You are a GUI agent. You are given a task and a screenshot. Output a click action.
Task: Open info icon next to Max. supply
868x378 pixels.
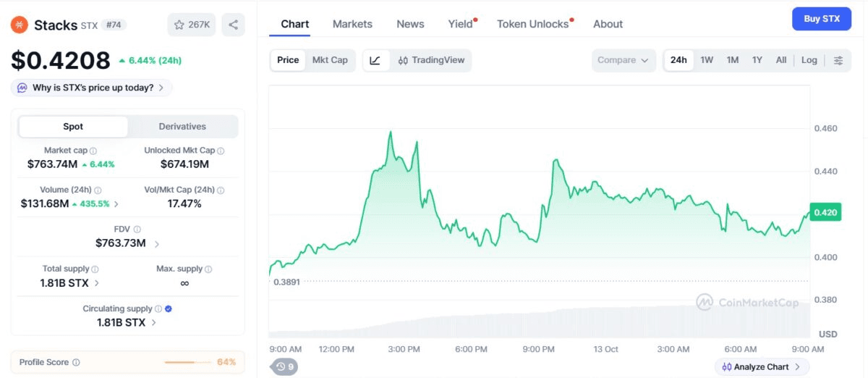click(x=208, y=269)
